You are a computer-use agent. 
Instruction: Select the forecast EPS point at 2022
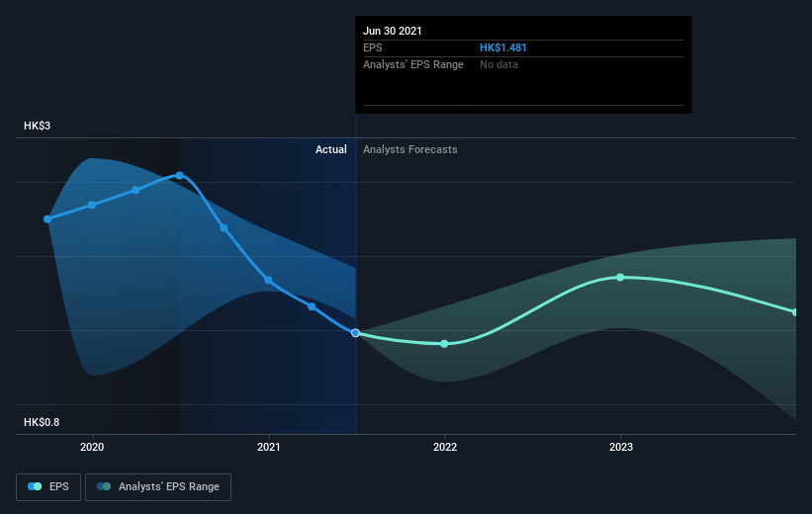444,344
